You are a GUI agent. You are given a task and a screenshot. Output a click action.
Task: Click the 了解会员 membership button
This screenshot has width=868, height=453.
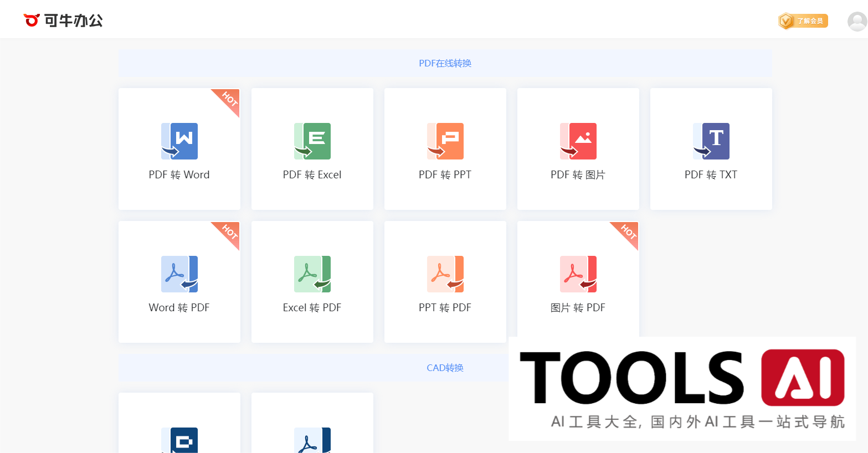803,21
